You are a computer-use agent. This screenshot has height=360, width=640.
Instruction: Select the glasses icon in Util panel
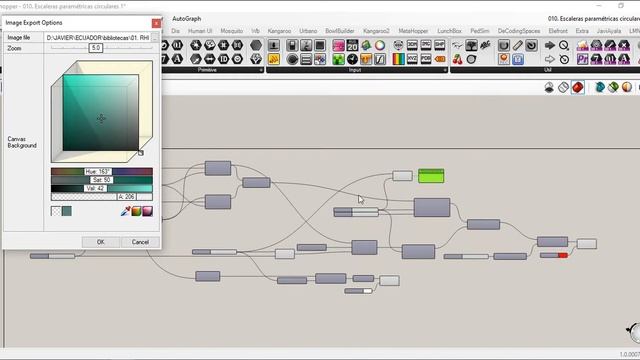point(458,45)
